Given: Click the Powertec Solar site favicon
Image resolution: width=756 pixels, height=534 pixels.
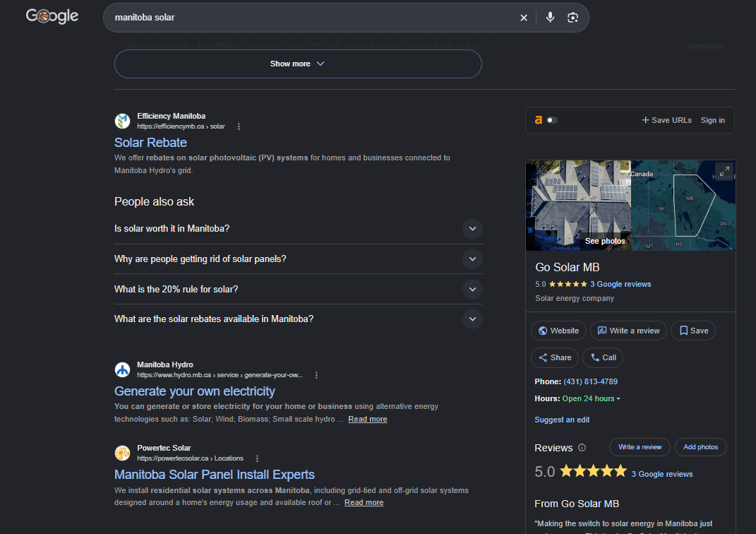Looking at the screenshot, I should (122, 453).
